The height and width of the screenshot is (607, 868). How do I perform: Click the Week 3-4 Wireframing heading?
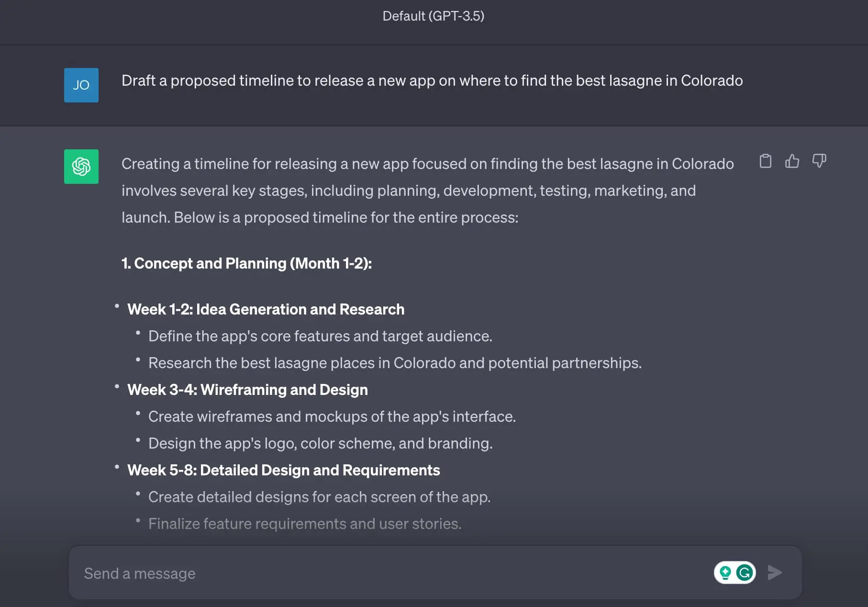(x=247, y=389)
